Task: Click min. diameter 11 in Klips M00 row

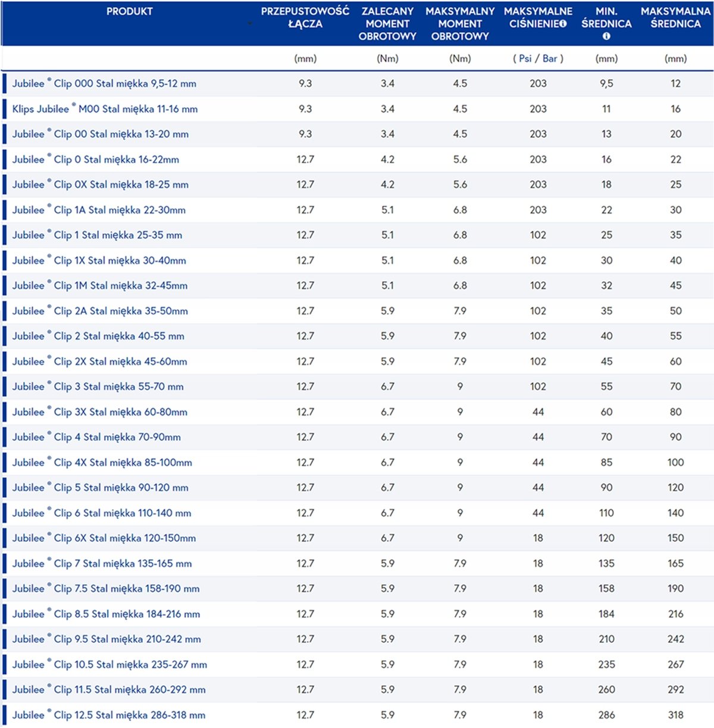Action: click(606, 109)
